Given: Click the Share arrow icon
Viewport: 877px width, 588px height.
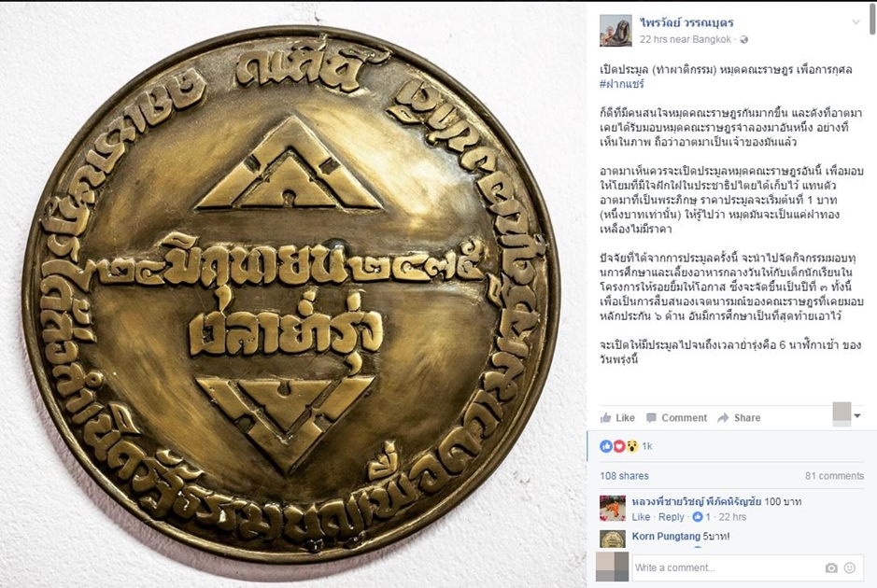Looking at the screenshot, I should 723,417.
